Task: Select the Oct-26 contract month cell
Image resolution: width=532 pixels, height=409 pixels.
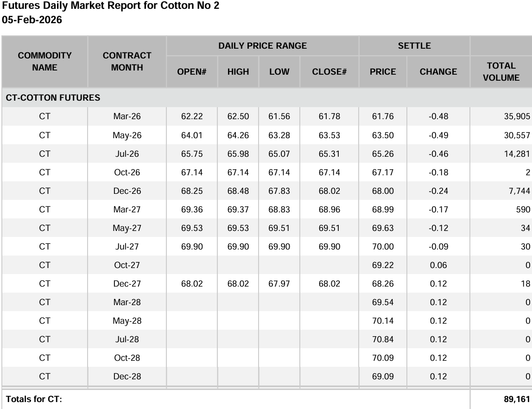Action: [127, 173]
